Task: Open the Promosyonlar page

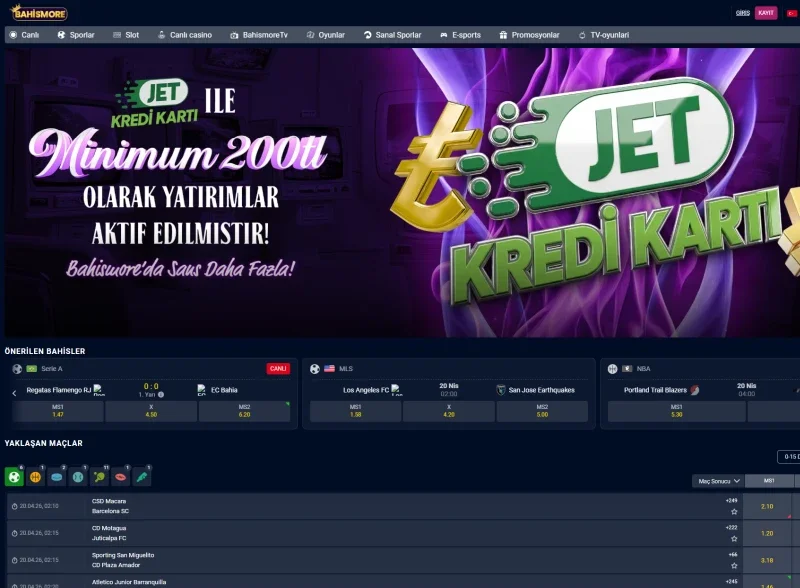Action: (530, 35)
